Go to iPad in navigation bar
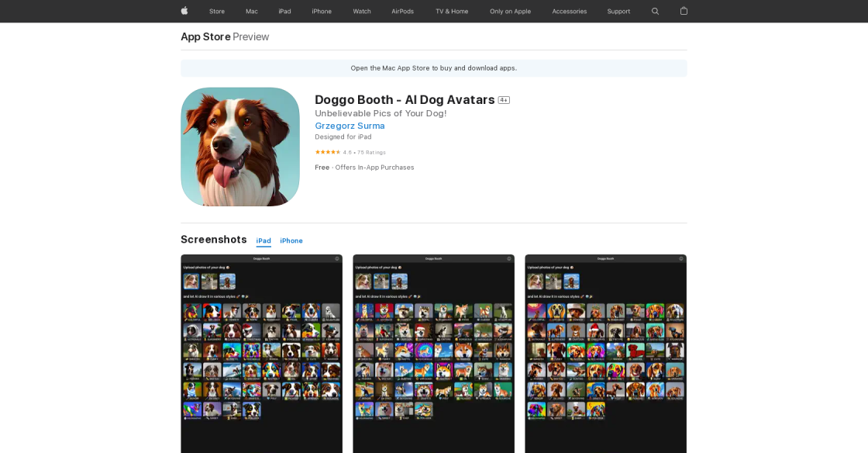 tap(284, 11)
